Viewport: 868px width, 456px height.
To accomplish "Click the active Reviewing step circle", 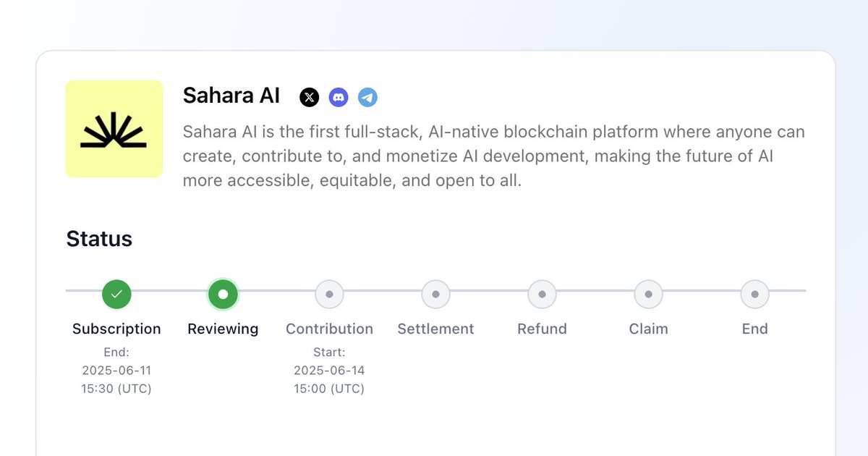I will (x=223, y=295).
